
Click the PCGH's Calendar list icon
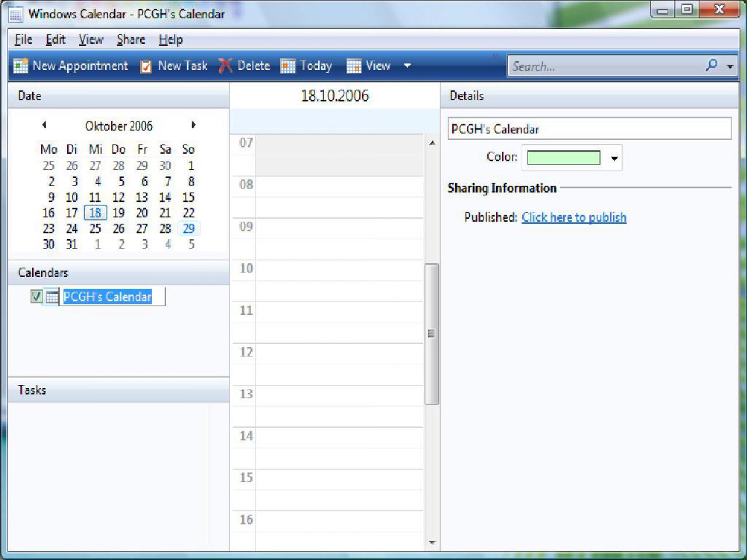52,297
